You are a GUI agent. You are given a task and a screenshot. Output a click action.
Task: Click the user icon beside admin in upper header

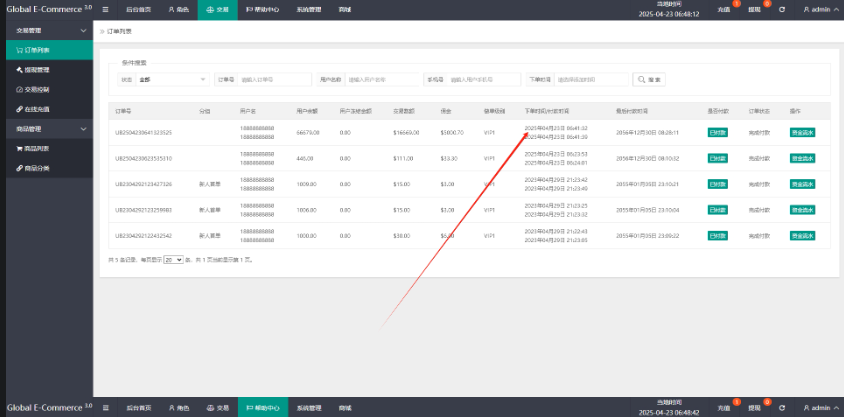pyautogui.click(x=807, y=10)
